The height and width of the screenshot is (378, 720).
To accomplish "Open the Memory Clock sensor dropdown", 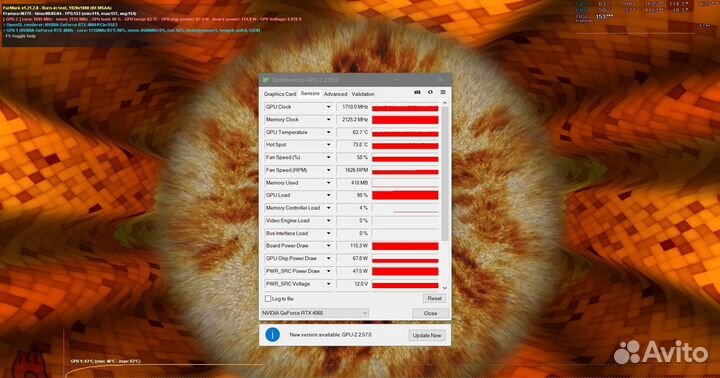I will (x=328, y=119).
